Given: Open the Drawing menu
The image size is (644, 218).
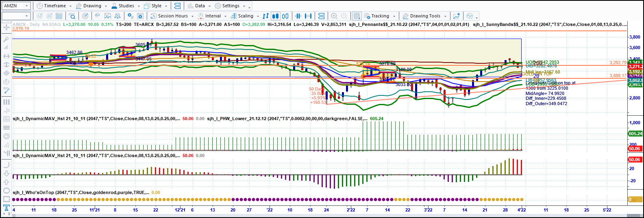Looking at the screenshot, I should coord(92,6).
